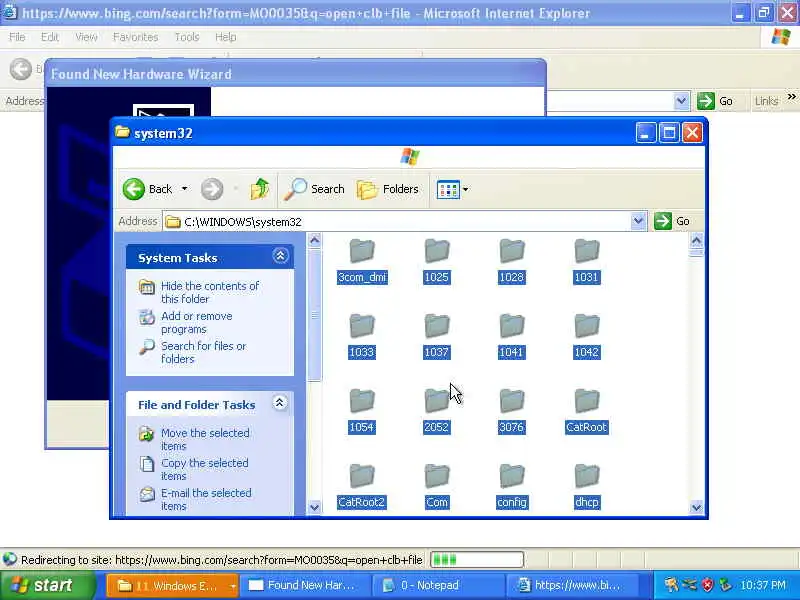Click the Found New Hardware Wizard title bar
Image resolution: width=800 pixels, height=600 pixels.
[296, 74]
